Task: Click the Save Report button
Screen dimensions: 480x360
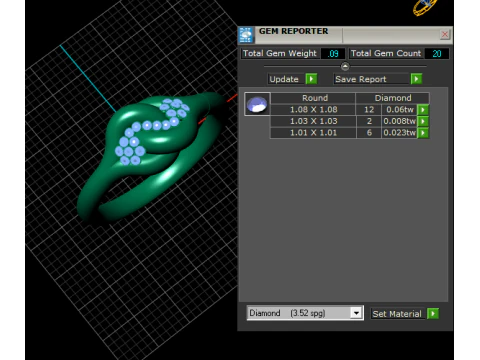Action: pos(371,79)
